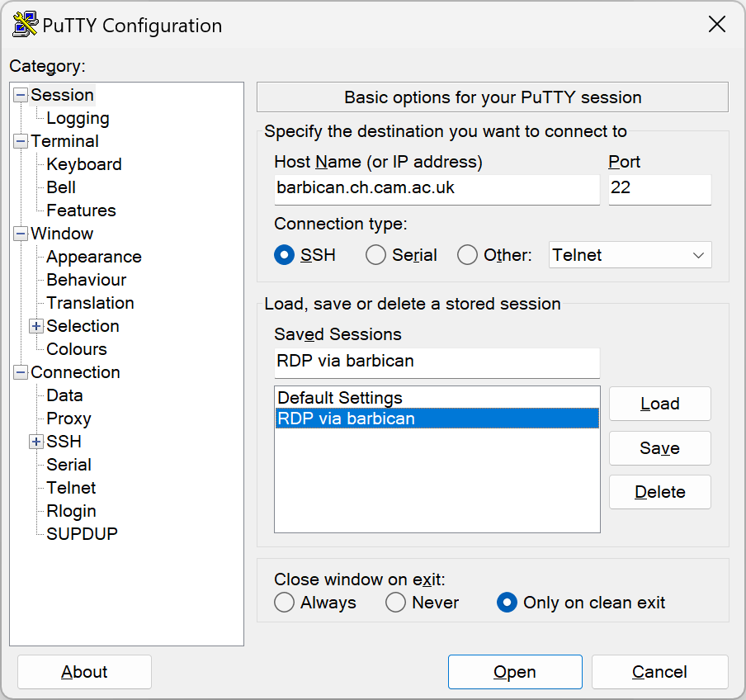Set close window on exit to Always
Viewport: 746px width, 700px height.
284,603
